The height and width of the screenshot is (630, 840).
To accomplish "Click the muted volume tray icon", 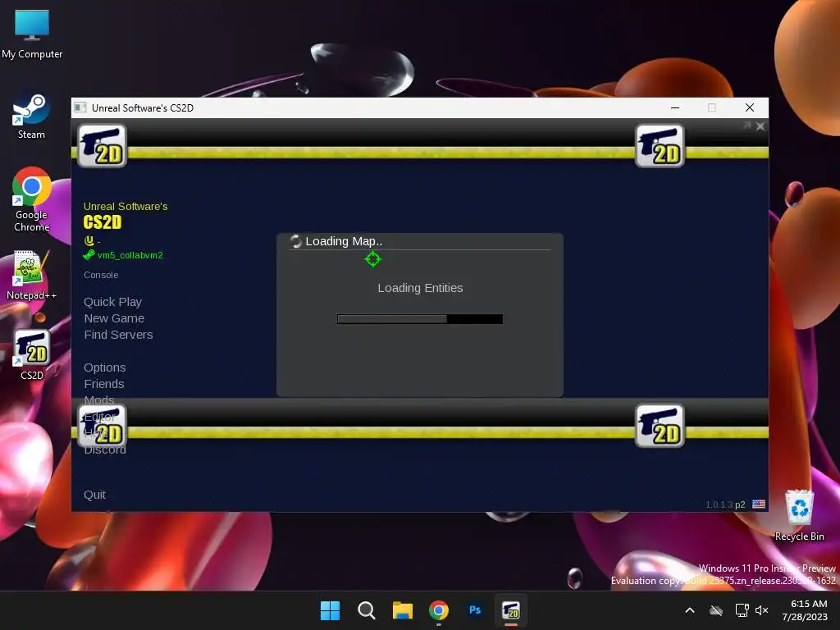I will [762, 610].
